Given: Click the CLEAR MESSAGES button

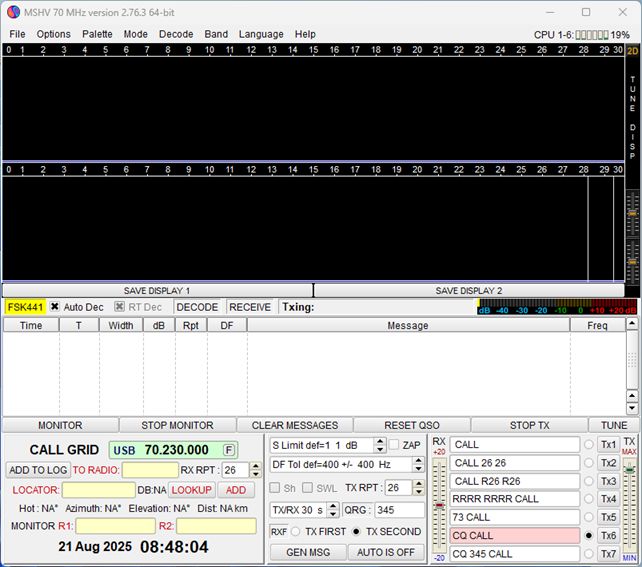Looking at the screenshot, I should (x=295, y=425).
